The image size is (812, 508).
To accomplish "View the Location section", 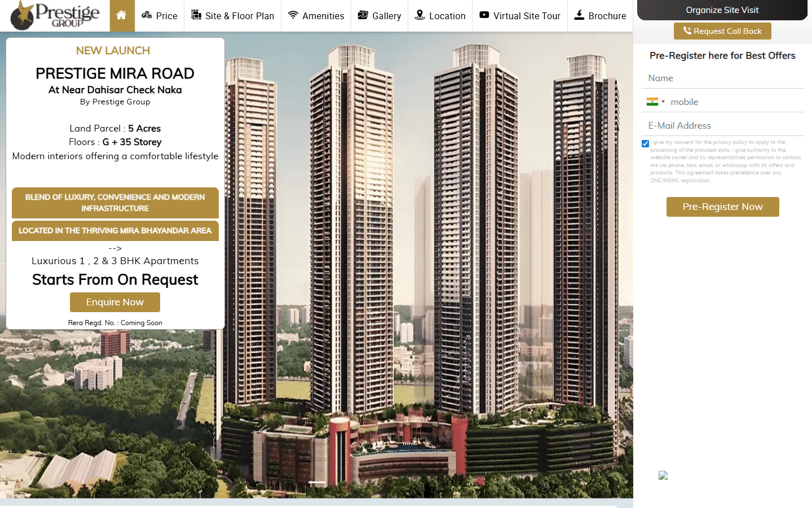I will coord(440,16).
